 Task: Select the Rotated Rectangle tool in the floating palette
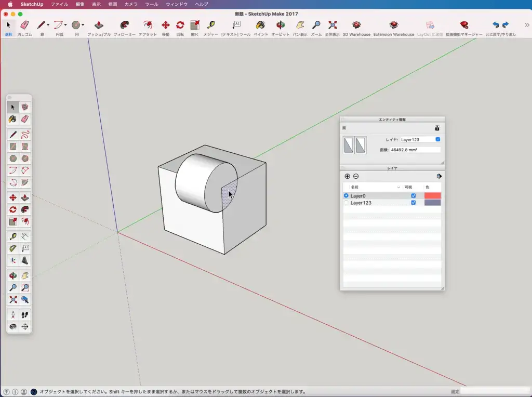click(x=25, y=147)
